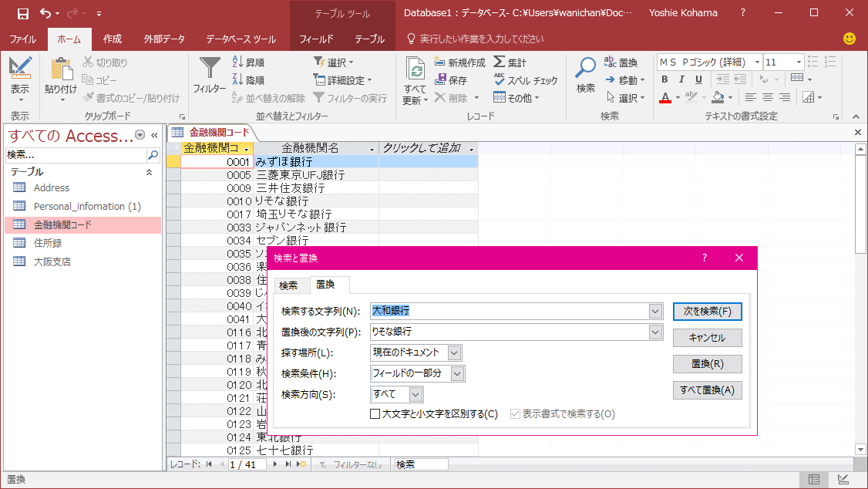This screenshot has height=489, width=868.
Task: Open 住所録 table in navigation pane
Action: tap(48, 243)
